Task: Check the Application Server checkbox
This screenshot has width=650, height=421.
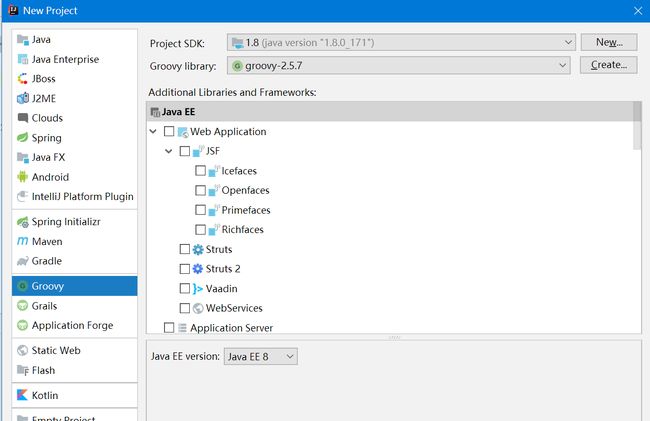Action: (169, 328)
